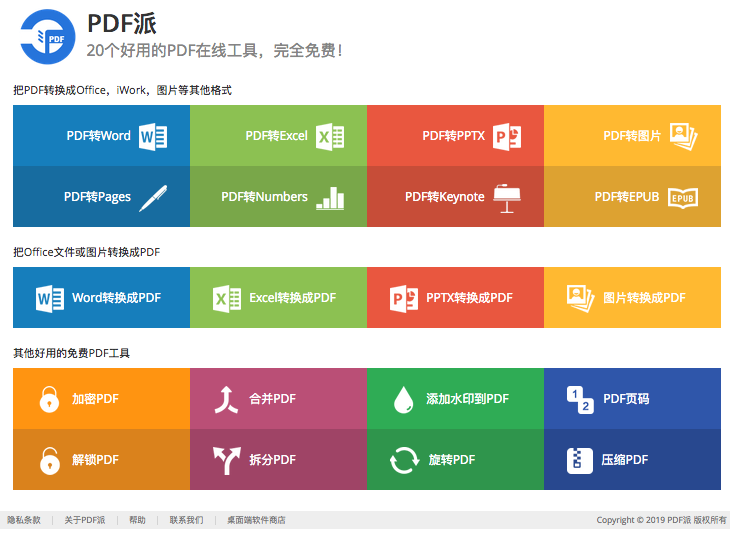This screenshot has width=730, height=540.
Task: Click the PowerPoint icon in PPTX转换成PDF tile
Action: click(404, 298)
